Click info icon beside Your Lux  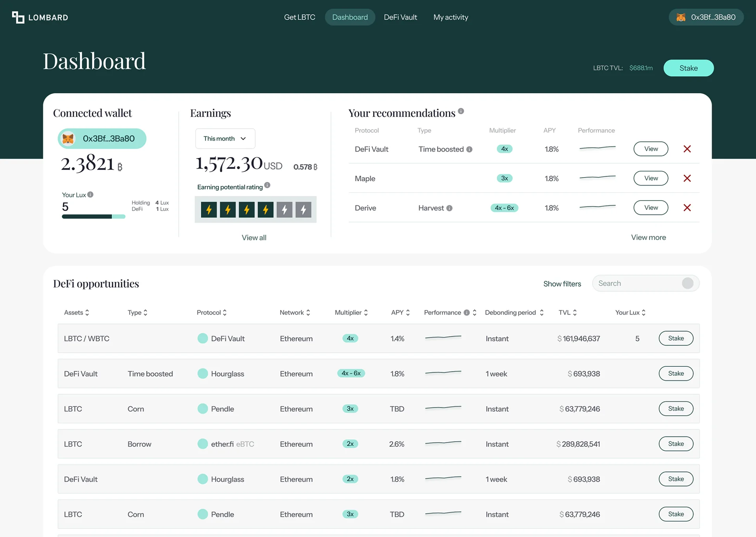coord(90,194)
